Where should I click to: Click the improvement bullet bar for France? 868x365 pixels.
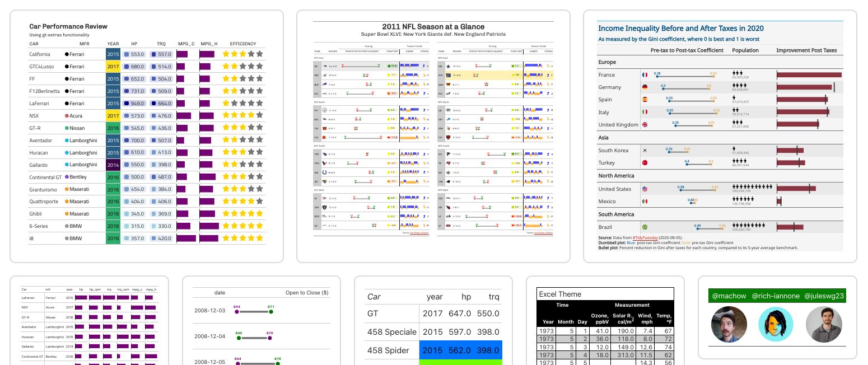click(x=809, y=74)
